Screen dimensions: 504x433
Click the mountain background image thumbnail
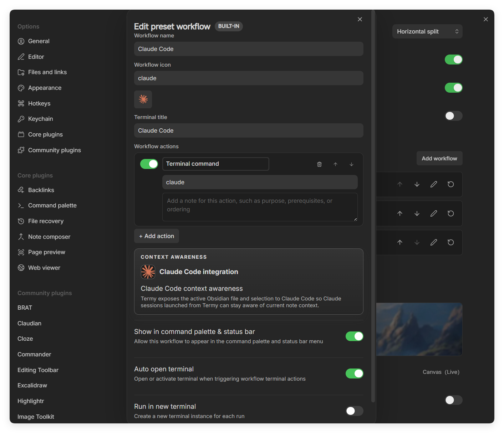(x=419, y=329)
